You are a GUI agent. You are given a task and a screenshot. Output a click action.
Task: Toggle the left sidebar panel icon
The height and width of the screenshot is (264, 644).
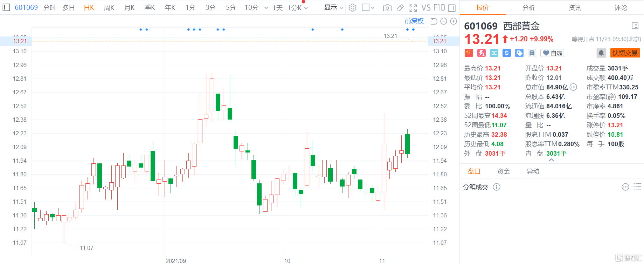click(x=6, y=7)
